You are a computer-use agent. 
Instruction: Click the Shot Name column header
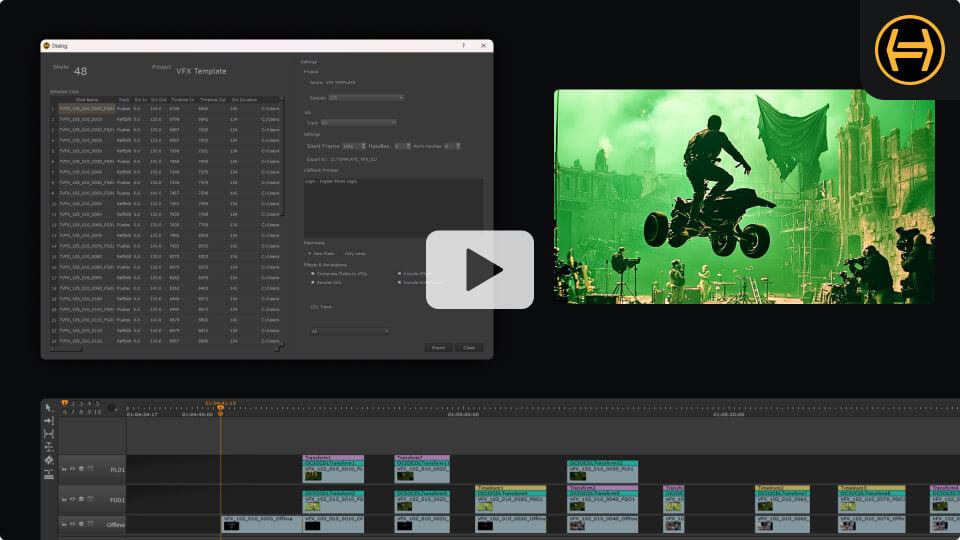[87, 100]
